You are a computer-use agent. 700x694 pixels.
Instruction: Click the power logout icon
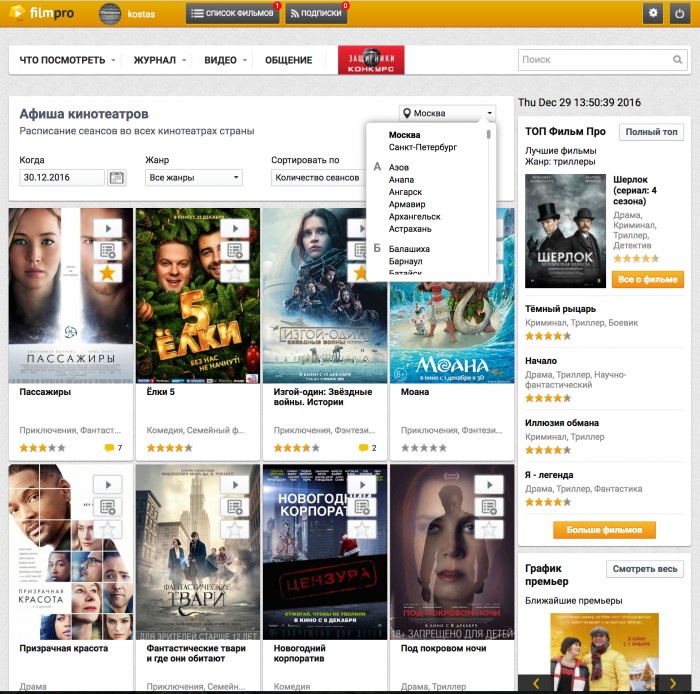pyautogui.click(x=679, y=13)
